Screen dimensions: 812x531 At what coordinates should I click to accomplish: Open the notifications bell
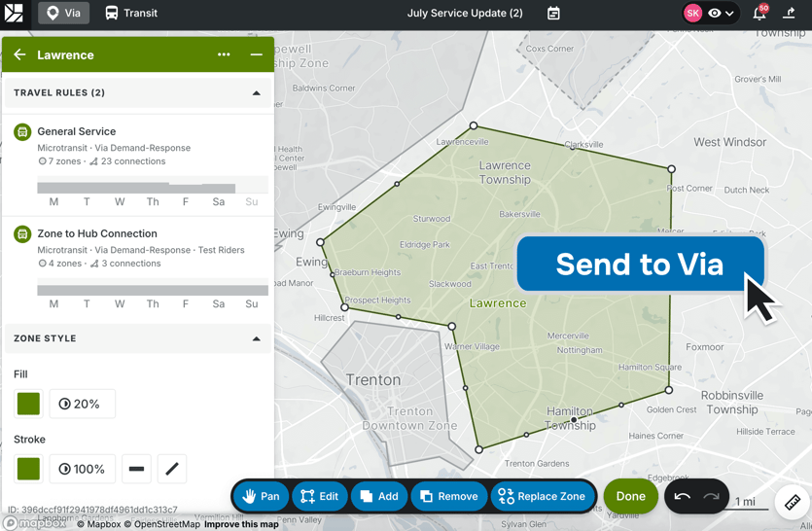(x=759, y=14)
